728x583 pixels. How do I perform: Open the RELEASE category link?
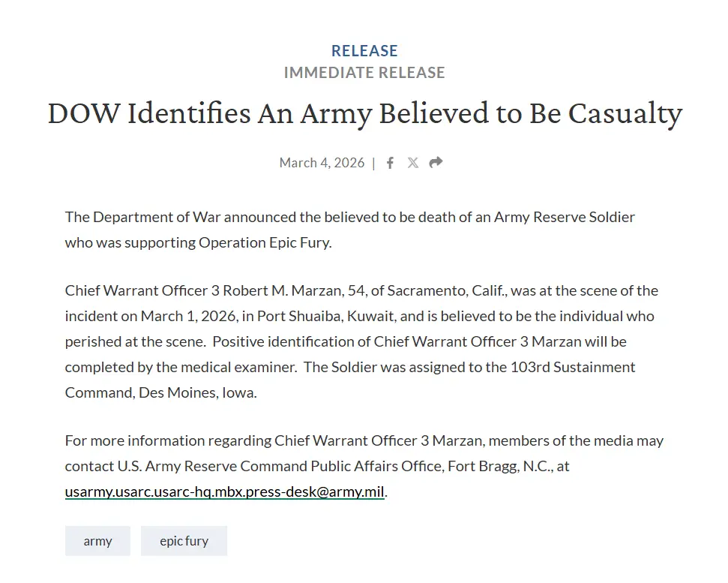[364, 50]
